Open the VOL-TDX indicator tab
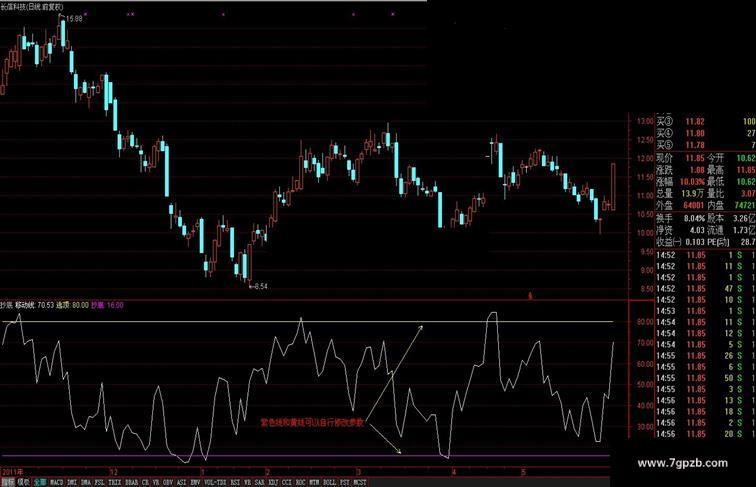756x487 pixels. click(x=215, y=482)
